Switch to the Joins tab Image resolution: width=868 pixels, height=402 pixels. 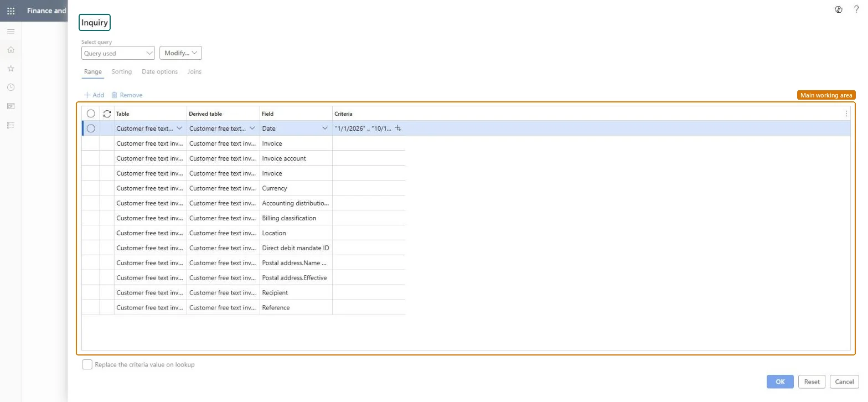click(194, 72)
